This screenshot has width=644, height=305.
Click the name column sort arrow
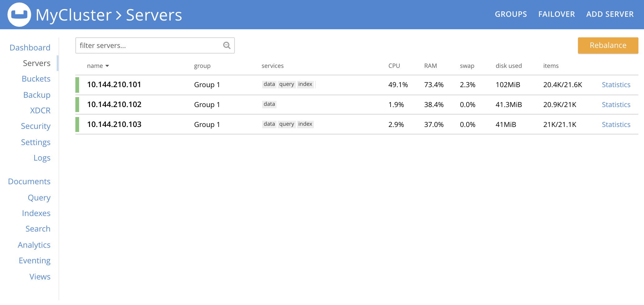(x=107, y=66)
